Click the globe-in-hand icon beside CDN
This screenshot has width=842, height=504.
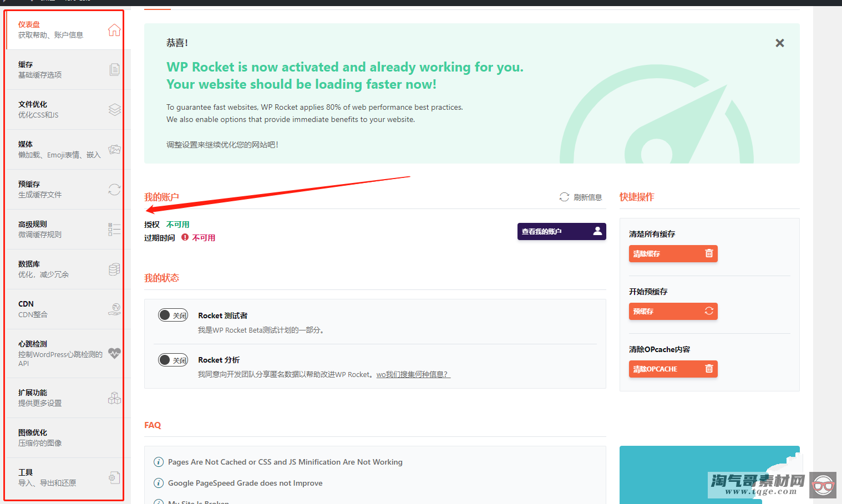tap(114, 309)
